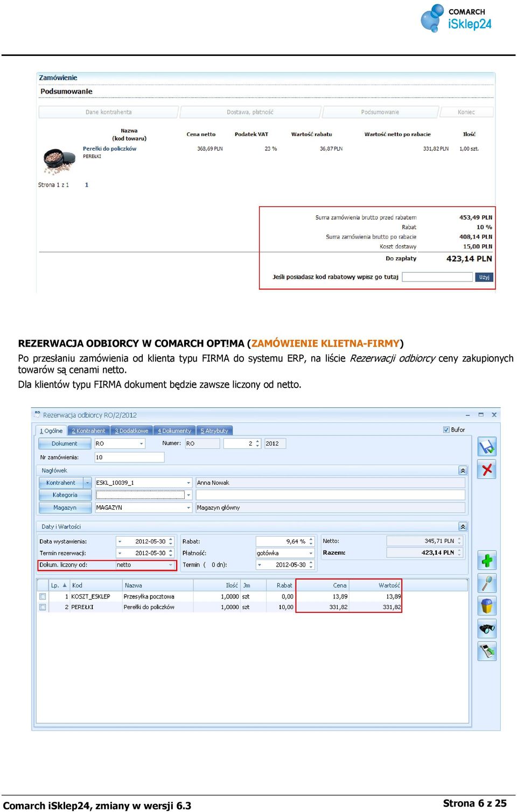Click the Cena column header
Viewport: 517px width, 812px height.
tap(323, 585)
